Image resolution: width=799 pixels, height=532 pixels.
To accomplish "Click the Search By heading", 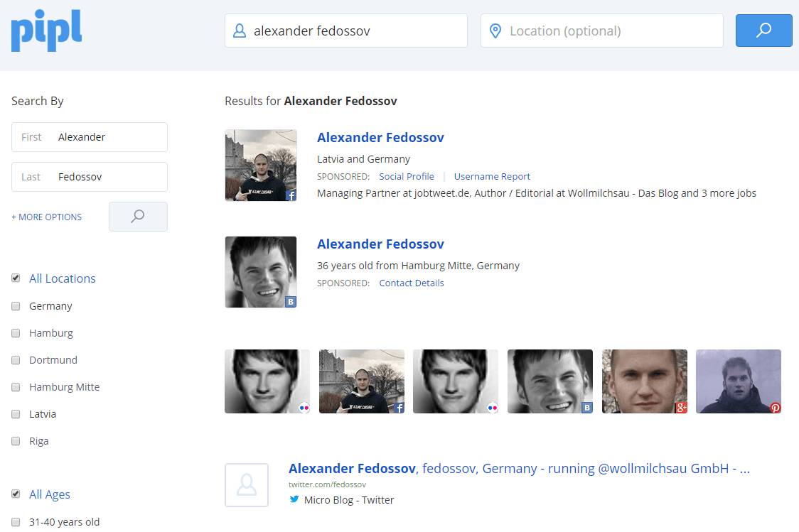I will pos(38,102).
